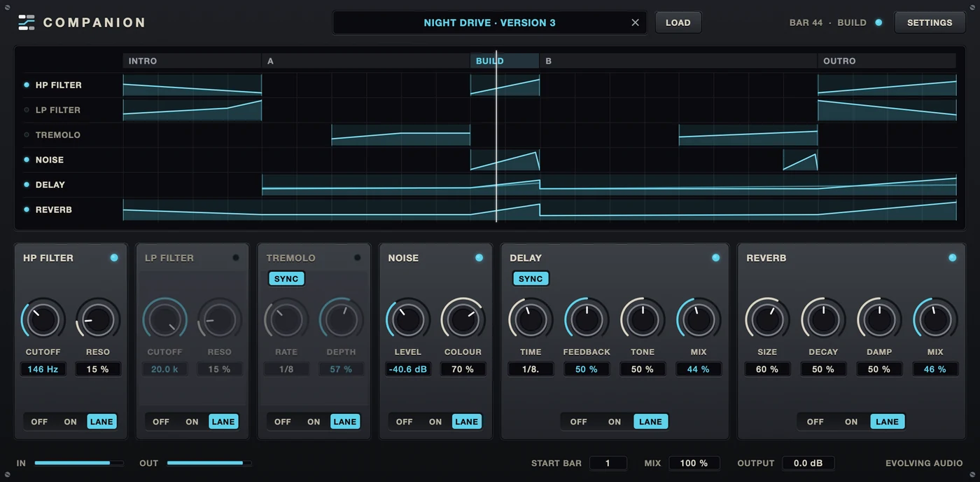Viewport: 980px width, 482px height.
Task: Click the Noise LEVEL knob
Action: tap(408, 320)
